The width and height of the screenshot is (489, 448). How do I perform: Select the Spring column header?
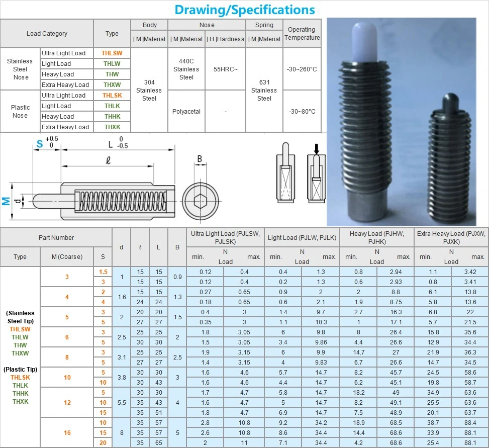click(264, 25)
